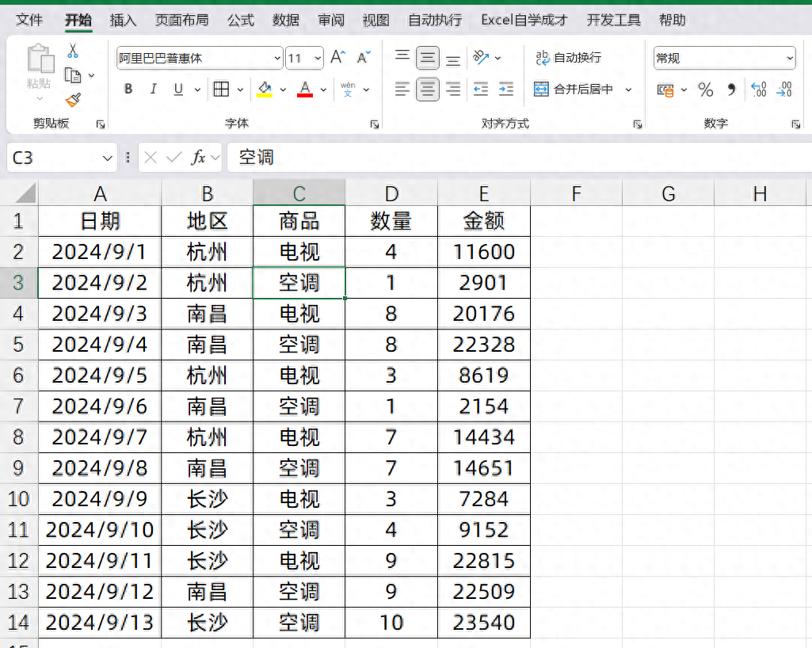Open the Font group dialog launcher
The height and width of the screenshot is (648, 812).
pos(375,124)
